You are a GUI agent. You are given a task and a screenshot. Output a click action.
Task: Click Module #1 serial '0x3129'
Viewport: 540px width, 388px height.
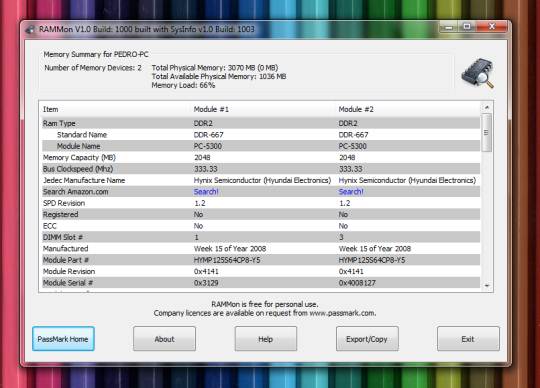pyautogui.click(x=206, y=283)
